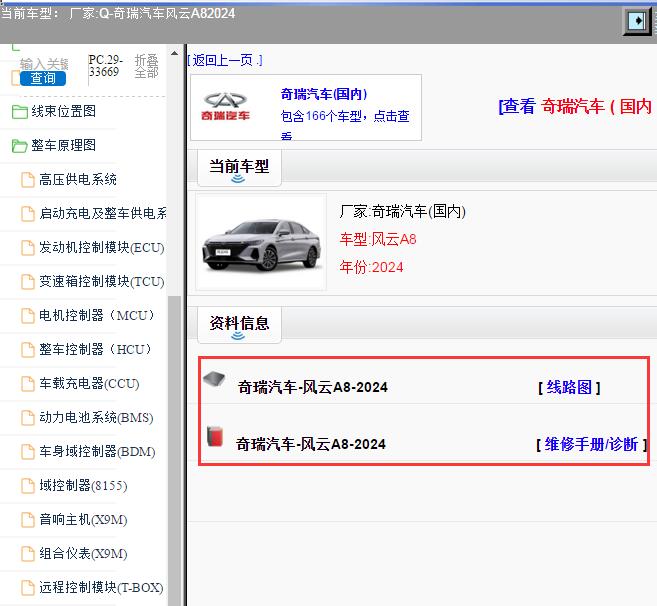This screenshot has height=606, width=657.
Task: Click the tree scrollbar up arrow
Action: click(174, 53)
